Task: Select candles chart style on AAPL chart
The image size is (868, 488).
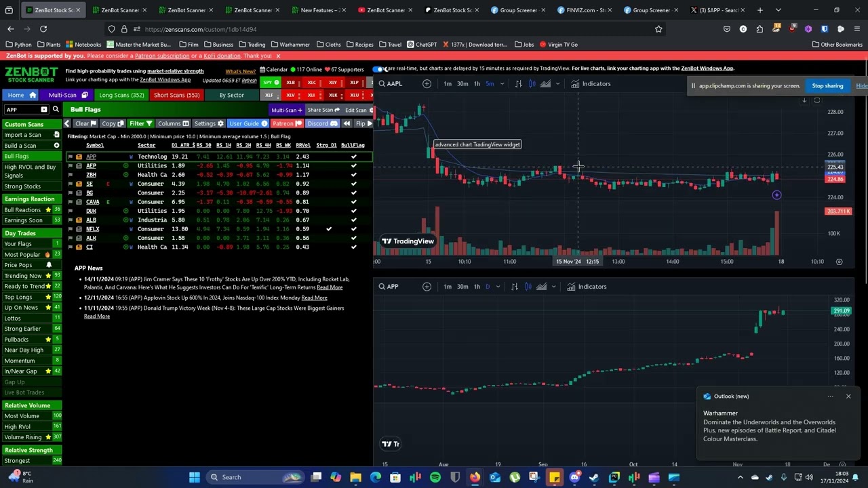Action: click(x=532, y=84)
